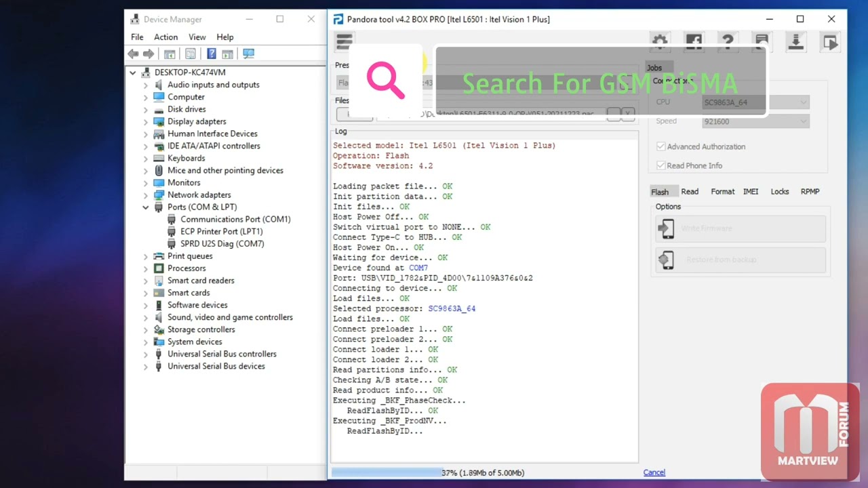Click the exit icon in Pandora toolbar

click(x=830, y=42)
